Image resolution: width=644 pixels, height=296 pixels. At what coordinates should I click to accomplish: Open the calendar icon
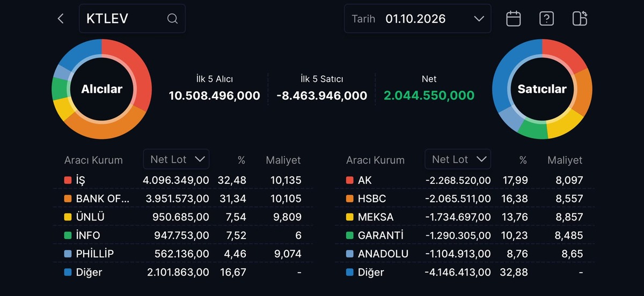pos(514,19)
